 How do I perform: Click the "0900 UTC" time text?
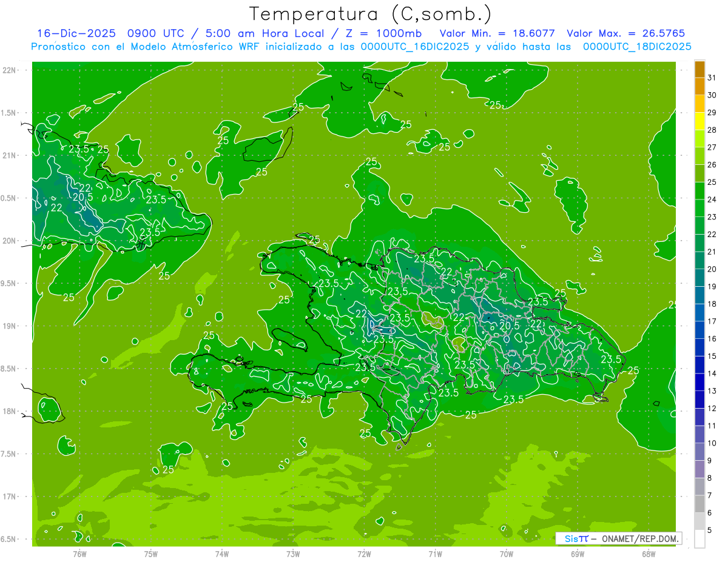[x=155, y=33]
